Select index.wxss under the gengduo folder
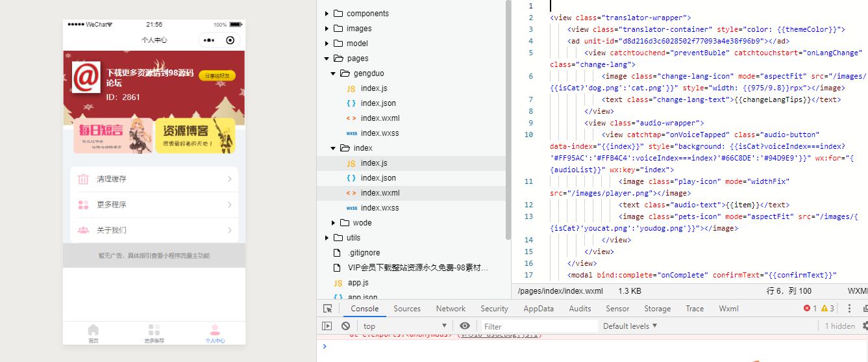Screen dimensions: 868x362 379,133
